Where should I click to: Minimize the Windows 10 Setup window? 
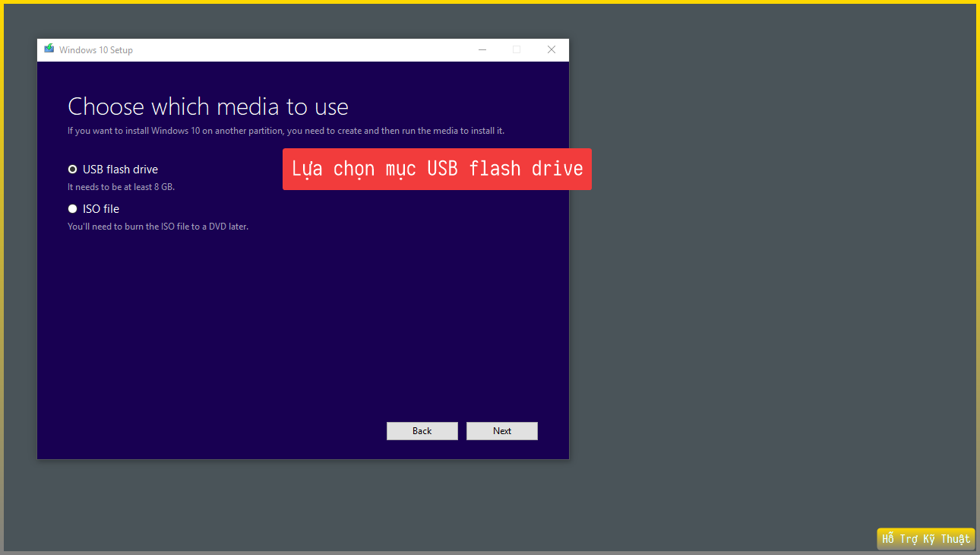[482, 50]
